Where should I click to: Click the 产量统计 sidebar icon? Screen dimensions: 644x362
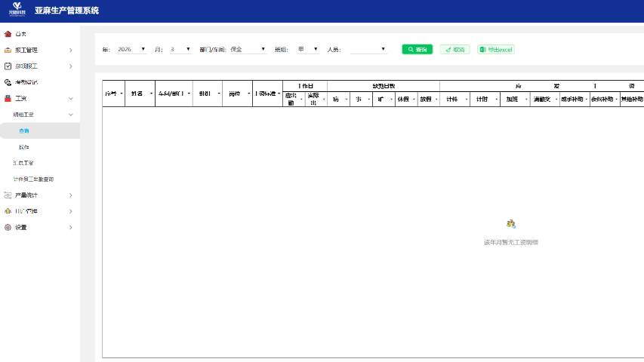tap(8, 195)
